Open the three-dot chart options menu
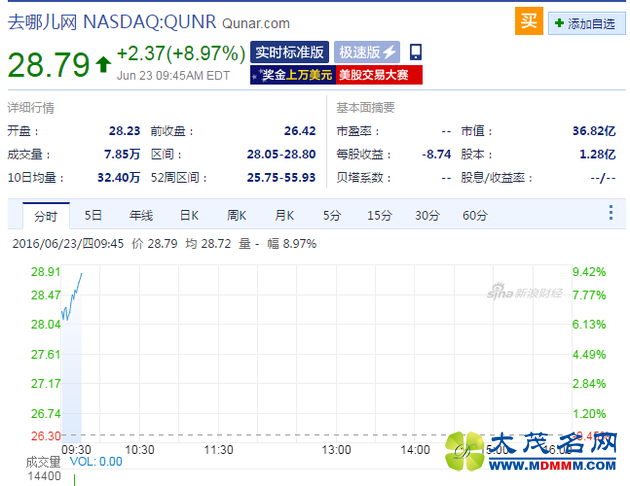Viewport: 630px width, 486px height. click(x=611, y=212)
